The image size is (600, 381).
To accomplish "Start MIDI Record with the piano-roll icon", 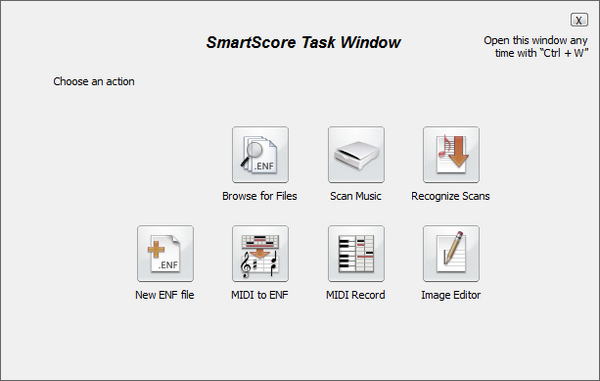I will (356, 253).
